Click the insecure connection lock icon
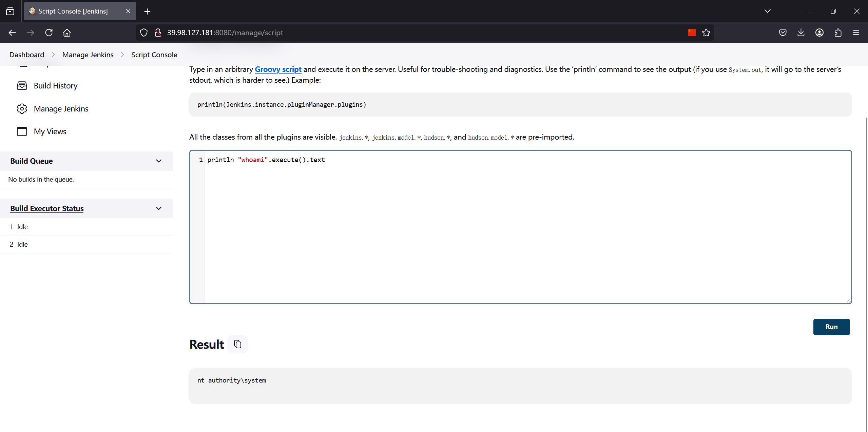The width and height of the screenshot is (868, 432). click(x=158, y=33)
